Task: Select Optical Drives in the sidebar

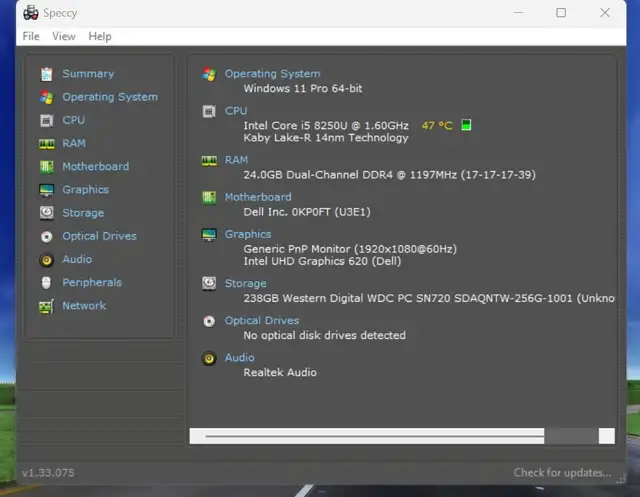Action: pyautogui.click(x=99, y=236)
